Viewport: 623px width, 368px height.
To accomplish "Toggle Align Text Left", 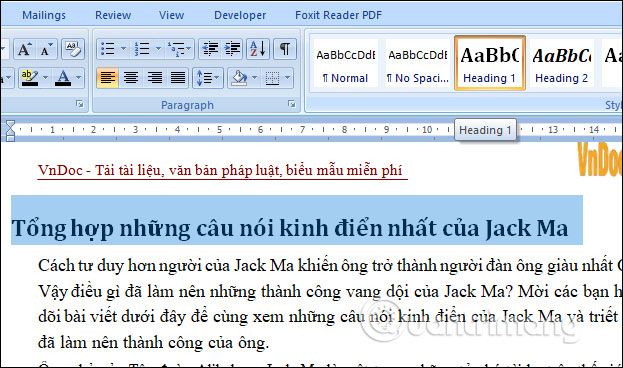I will click(108, 77).
